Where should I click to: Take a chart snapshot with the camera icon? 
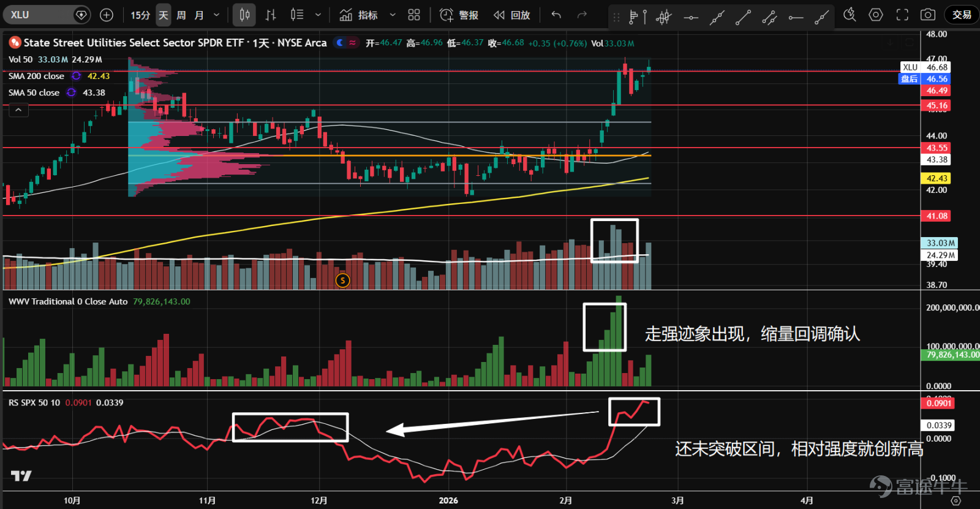click(x=928, y=15)
